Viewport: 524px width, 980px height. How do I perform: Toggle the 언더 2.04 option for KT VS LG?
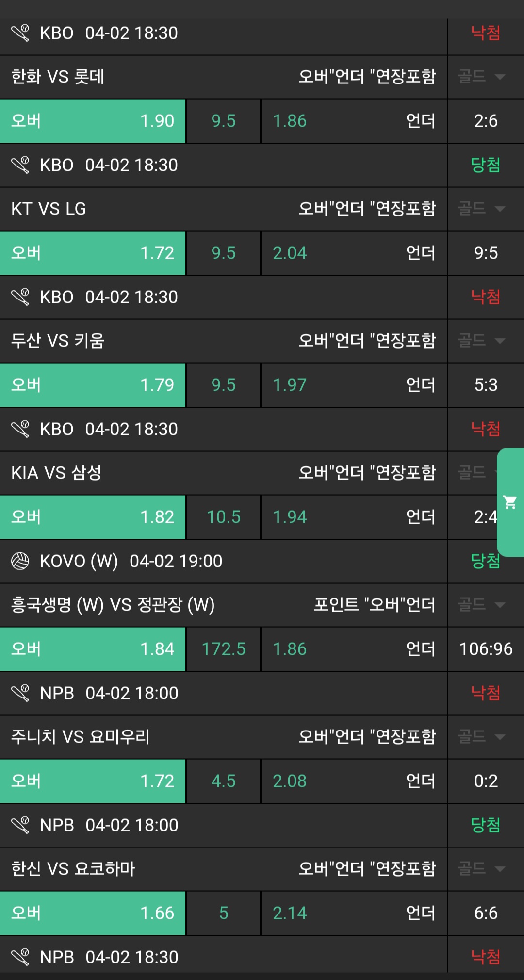(x=354, y=253)
